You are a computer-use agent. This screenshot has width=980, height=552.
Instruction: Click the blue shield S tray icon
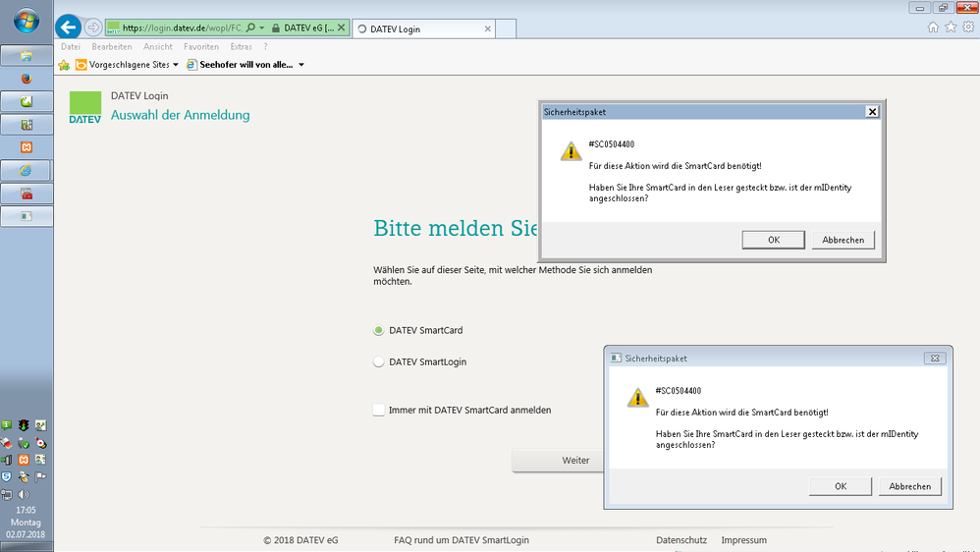[x=6, y=476]
